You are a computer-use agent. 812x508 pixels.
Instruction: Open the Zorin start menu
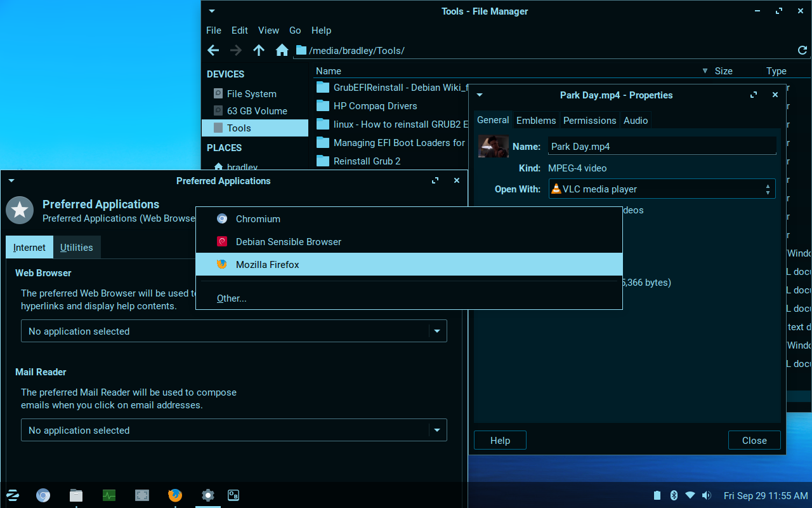tap(13, 495)
